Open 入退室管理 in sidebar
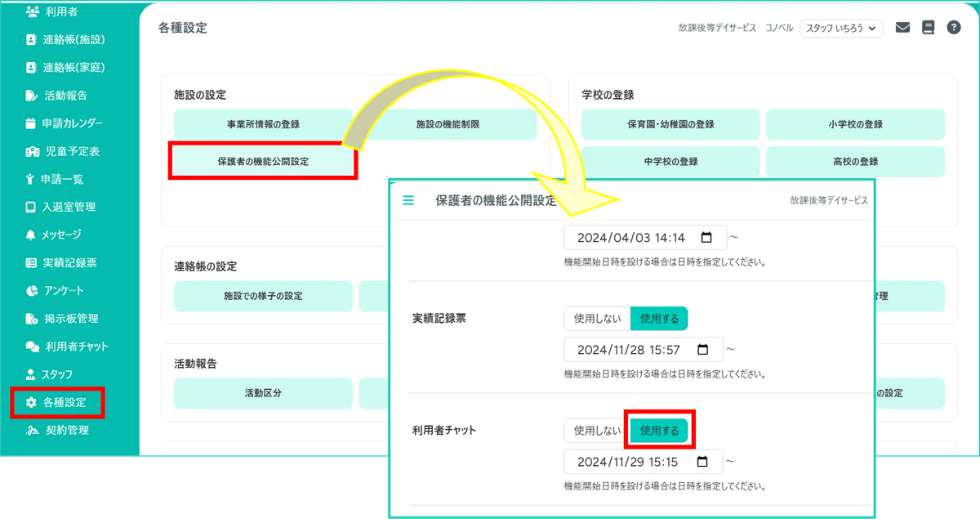Screen dimensions: 980x519 point(69,207)
